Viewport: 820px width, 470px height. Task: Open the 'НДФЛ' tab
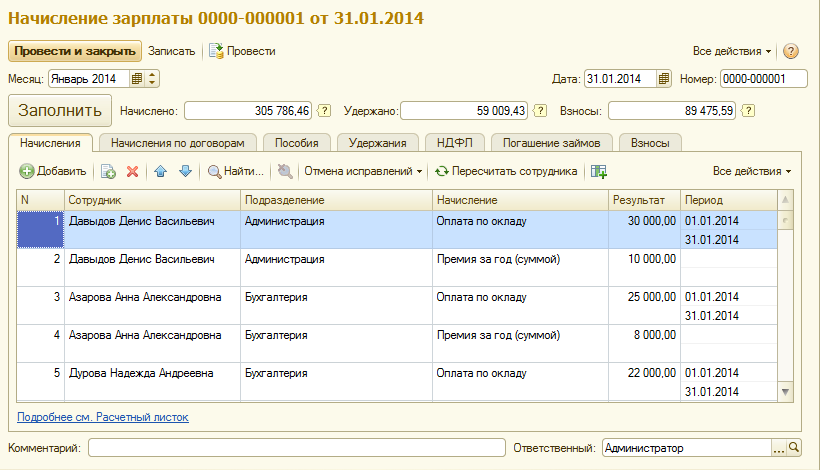tap(454, 143)
